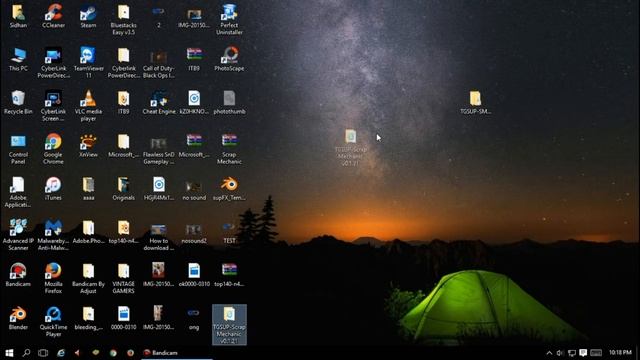Viewport: 640px width, 360px height.
Task: Select the Originals folder
Action: click(x=123, y=189)
